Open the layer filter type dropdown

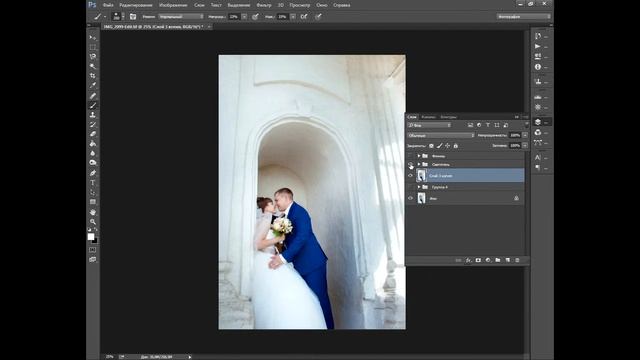click(x=429, y=125)
